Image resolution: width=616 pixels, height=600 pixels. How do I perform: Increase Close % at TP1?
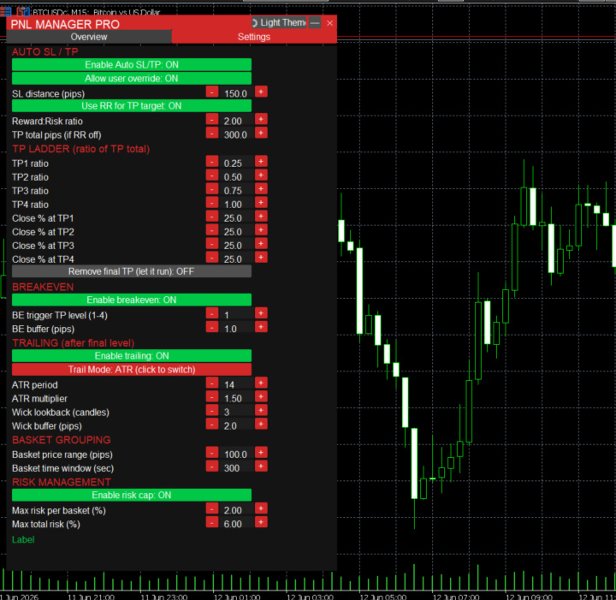coord(261,217)
